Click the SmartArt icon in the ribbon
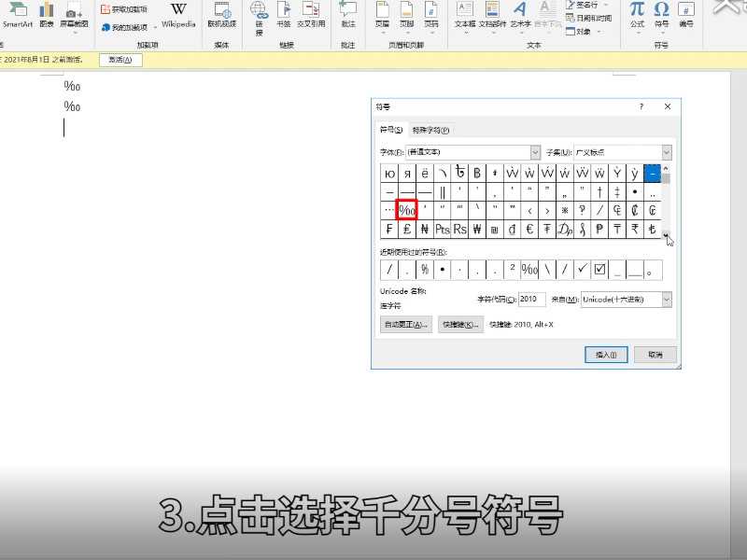Screen dimensions: 747x560 tap(17, 14)
